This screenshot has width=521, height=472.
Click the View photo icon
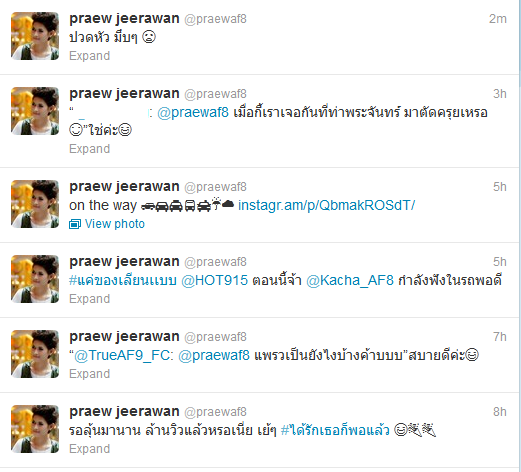pyautogui.click(x=75, y=224)
